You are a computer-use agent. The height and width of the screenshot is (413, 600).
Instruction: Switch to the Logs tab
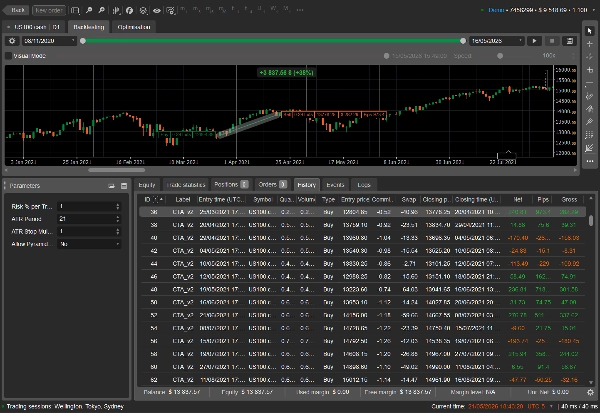tap(364, 185)
